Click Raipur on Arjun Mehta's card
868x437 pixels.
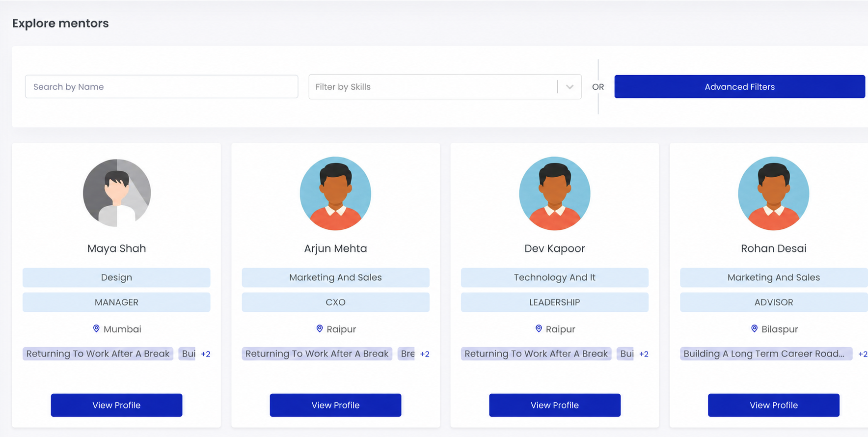click(341, 329)
